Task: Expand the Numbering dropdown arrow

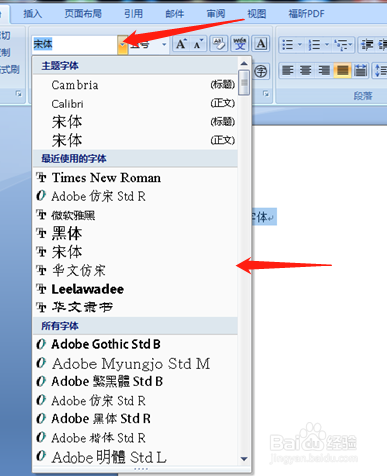Action: (x=327, y=44)
